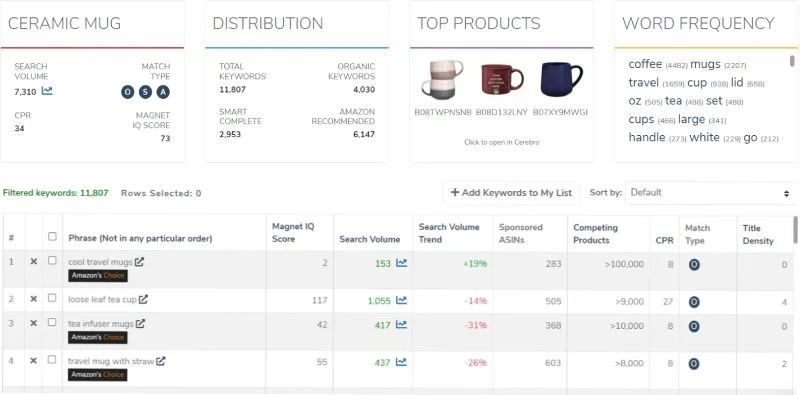Click the 'loose leaf tea cup' phrase text
This screenshot has width=800, height=395.
(x=102, y=300)
